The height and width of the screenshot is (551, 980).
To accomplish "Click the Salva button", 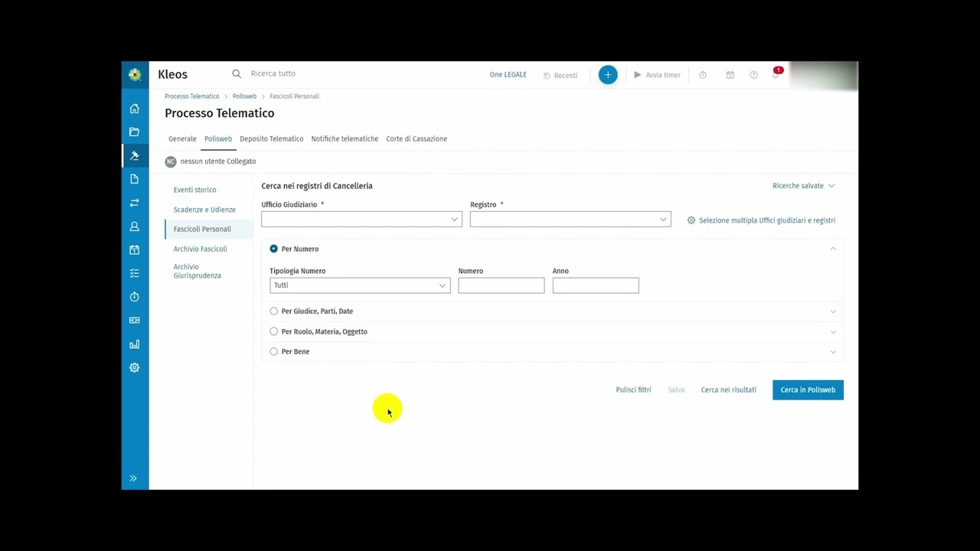I will click(676, 390).
